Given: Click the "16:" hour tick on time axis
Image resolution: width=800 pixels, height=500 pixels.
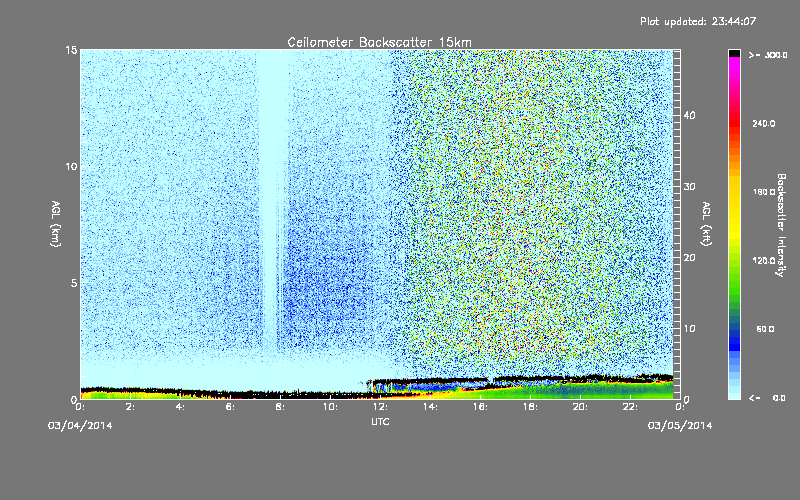Looking at the screenshot, I should [480, 407].
